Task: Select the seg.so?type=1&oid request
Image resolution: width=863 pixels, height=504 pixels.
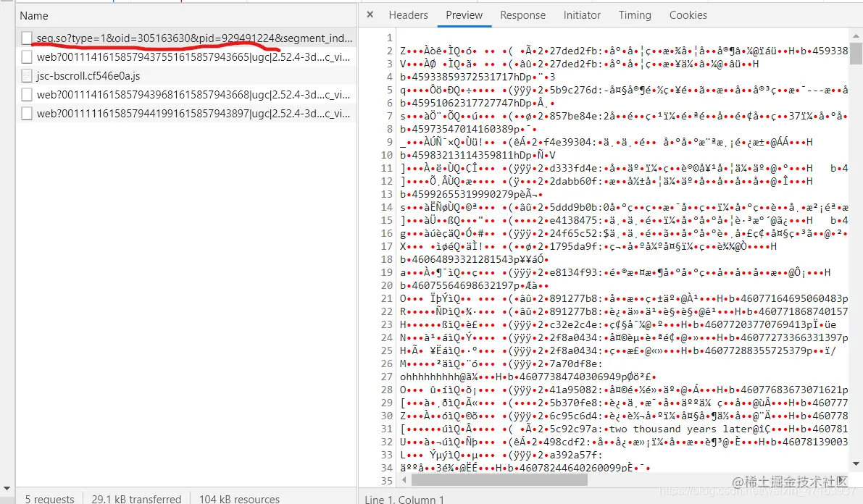Action: pyautogui.click(x=186, y=38)
